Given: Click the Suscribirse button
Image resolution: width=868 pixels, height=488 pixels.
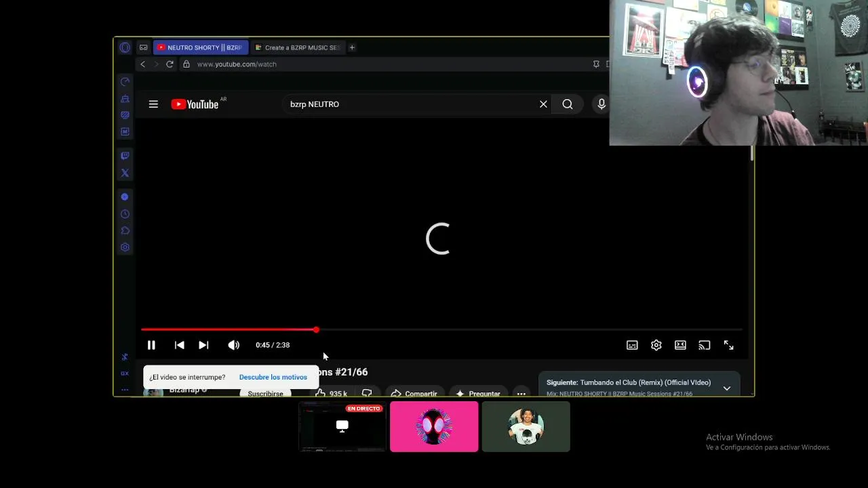Looking at the screenshot, I should (x=265, y=393).
